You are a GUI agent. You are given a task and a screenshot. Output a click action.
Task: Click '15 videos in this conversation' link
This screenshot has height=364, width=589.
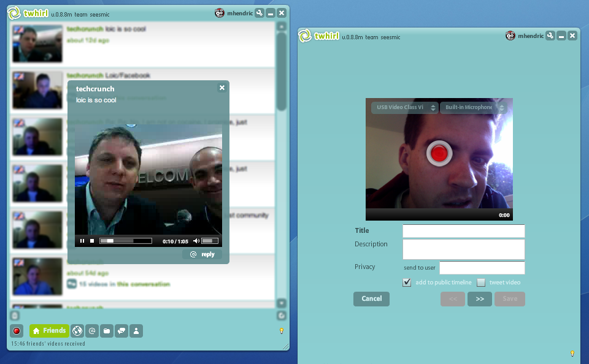(x=125, y=284)
